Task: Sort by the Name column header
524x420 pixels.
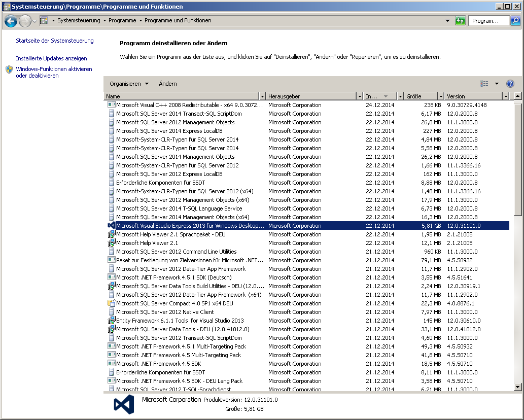Action: click(182, 96)
